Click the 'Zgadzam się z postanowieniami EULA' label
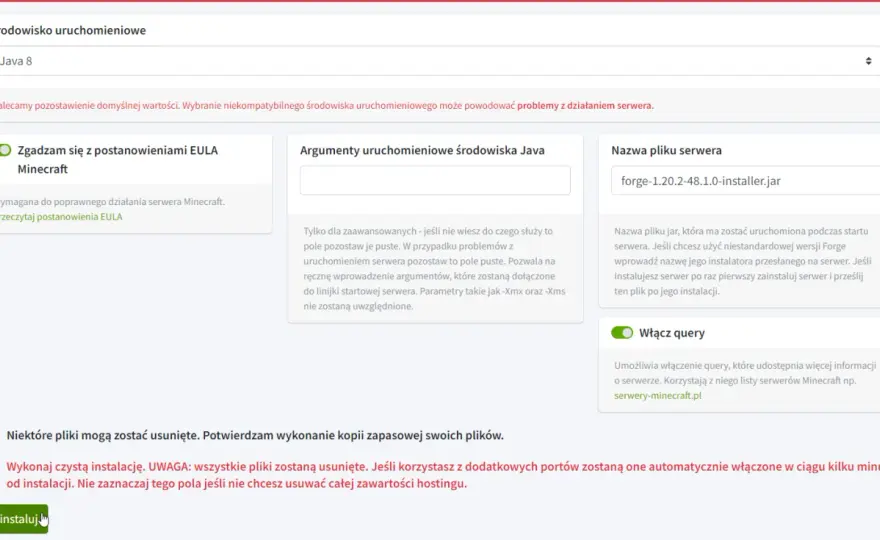880x540 pixels. [x=117, y=159]
